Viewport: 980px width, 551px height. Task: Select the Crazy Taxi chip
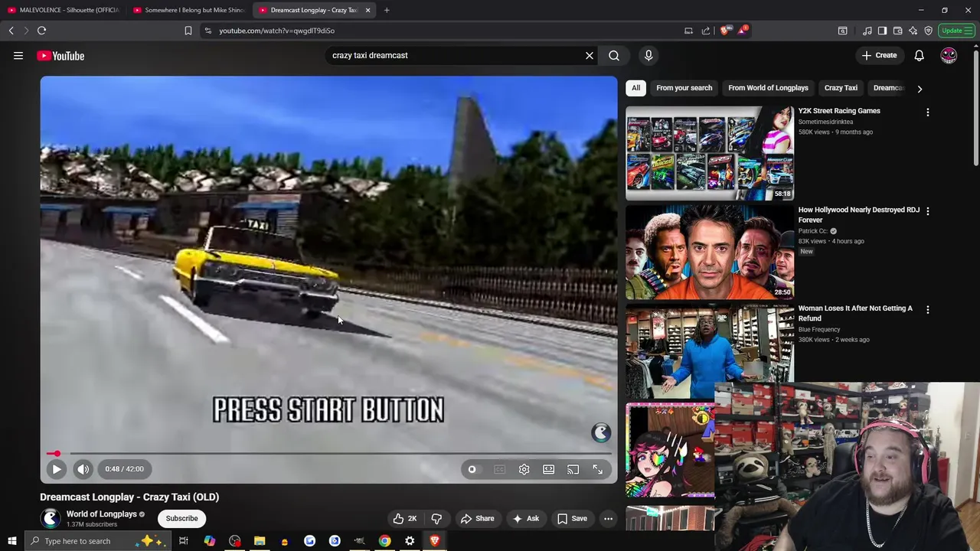841,88
